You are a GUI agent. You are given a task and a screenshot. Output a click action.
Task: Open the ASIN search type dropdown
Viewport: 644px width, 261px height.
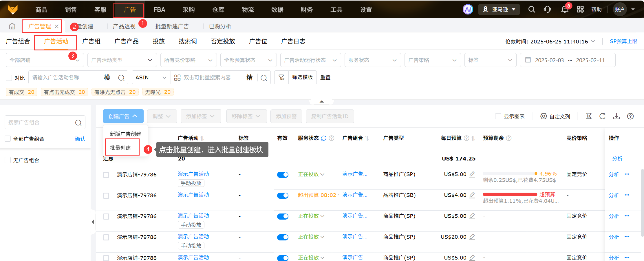tap(151, 78)
